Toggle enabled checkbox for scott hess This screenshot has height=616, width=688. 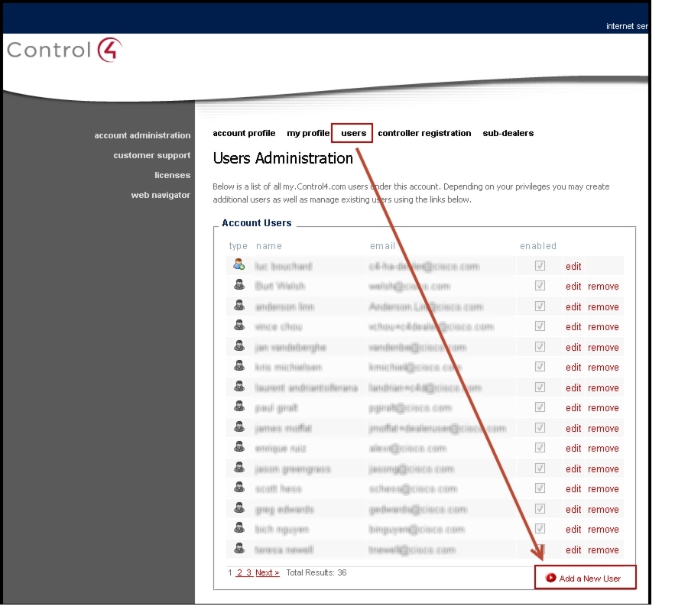(540, 488)
